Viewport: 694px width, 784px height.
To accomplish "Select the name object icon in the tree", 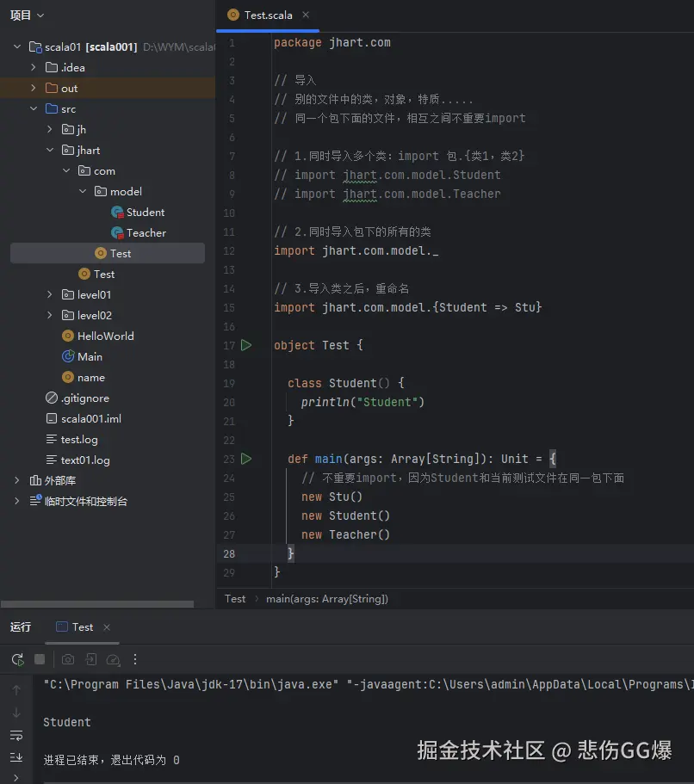I will pyautogui.click(x=68, y=378).
